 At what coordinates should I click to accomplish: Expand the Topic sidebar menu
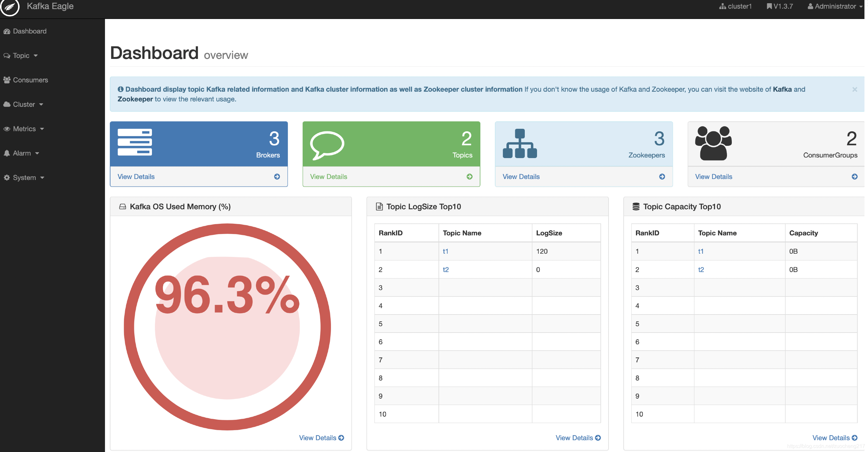(x=21, y=56)
